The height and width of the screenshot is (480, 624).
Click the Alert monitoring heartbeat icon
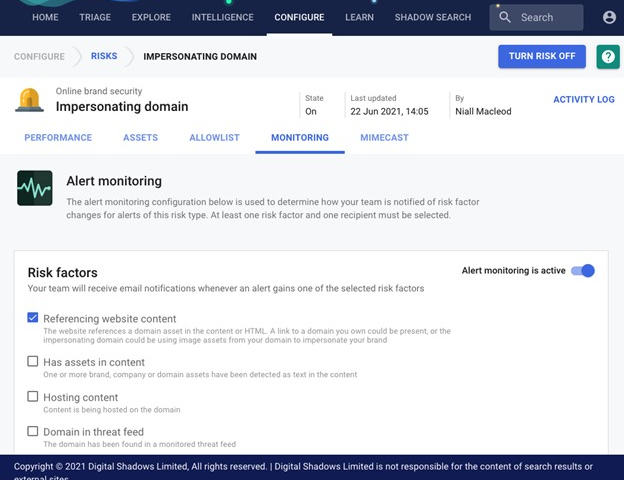[35, 188]
